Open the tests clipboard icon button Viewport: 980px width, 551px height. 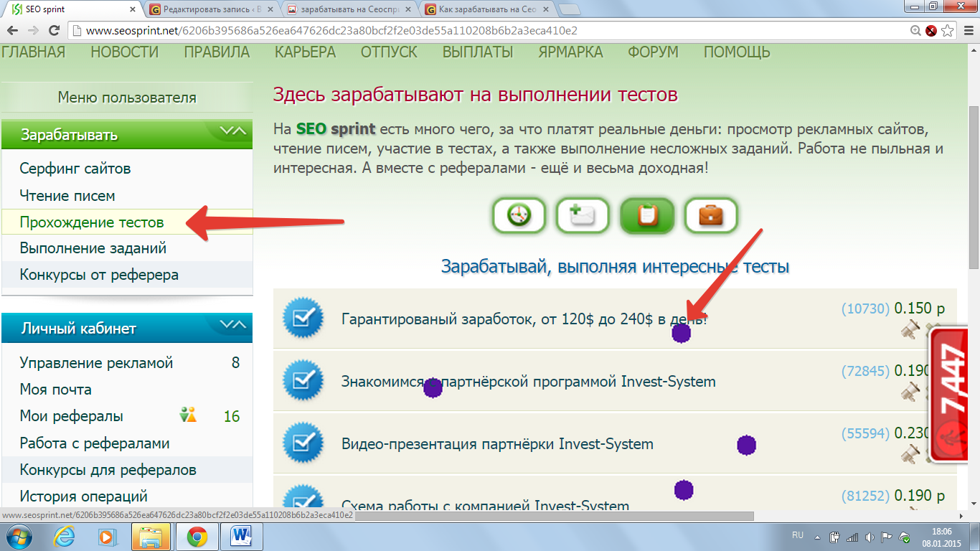647,215
